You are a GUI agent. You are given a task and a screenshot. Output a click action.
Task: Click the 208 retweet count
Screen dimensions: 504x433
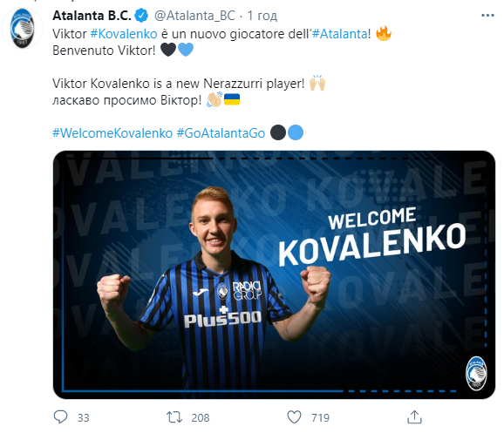click(201, 417)
